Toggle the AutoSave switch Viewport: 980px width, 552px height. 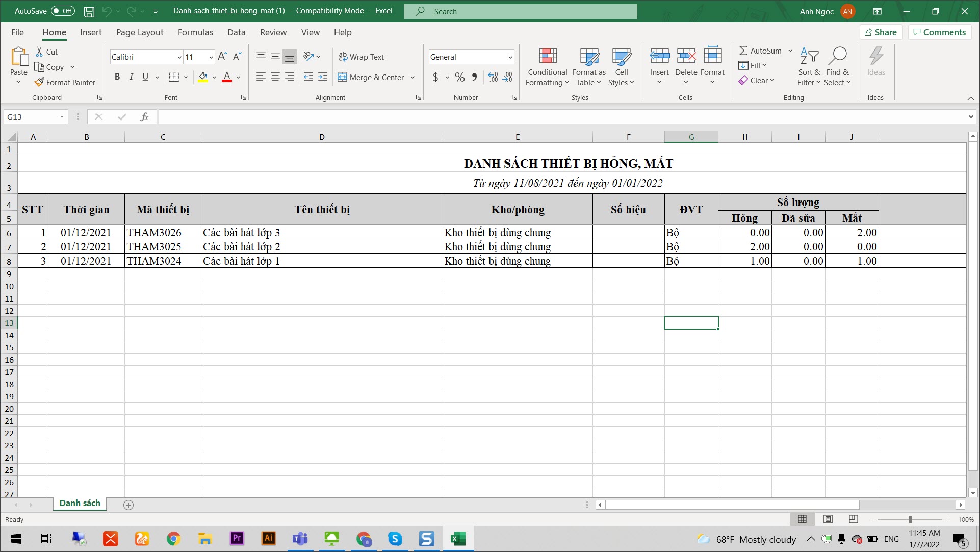click(63, 11)
